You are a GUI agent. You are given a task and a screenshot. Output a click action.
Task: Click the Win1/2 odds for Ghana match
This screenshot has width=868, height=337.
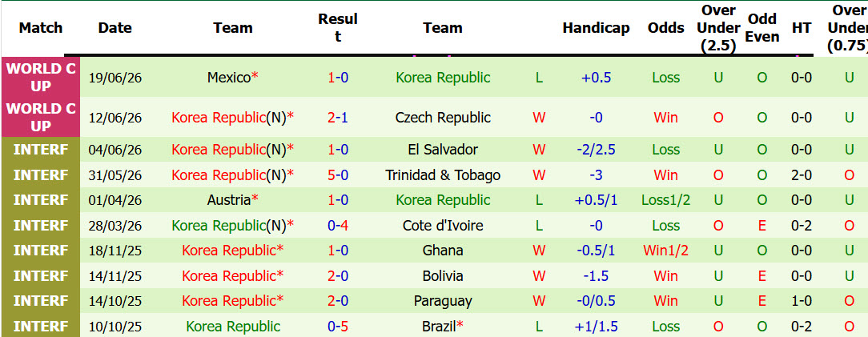click(665, 251)
